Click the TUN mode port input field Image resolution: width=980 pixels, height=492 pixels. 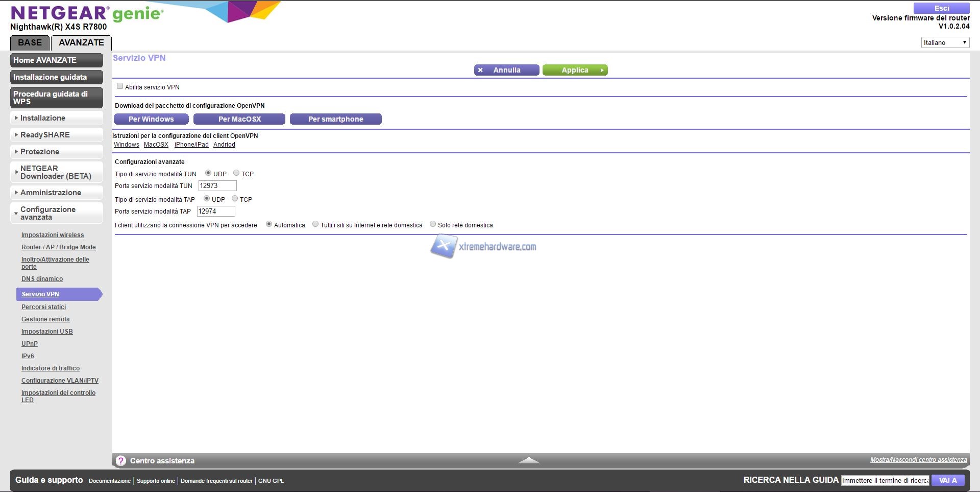coord(217,186)
